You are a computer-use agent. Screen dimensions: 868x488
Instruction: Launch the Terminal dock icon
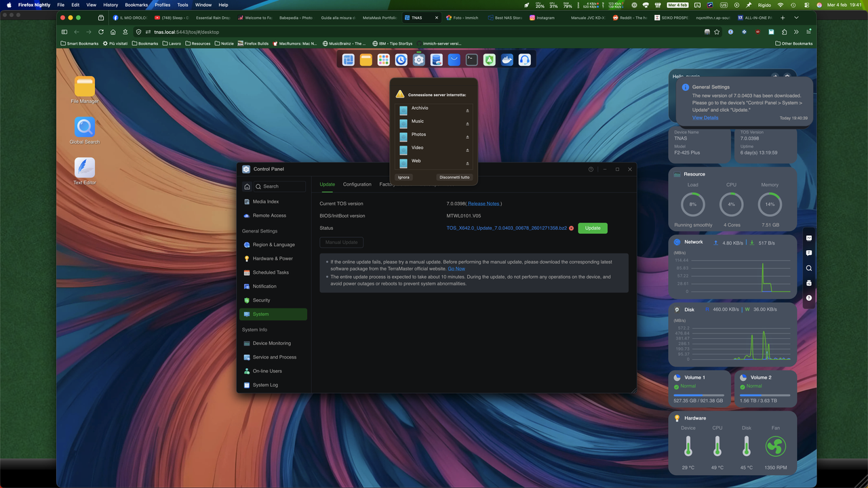coord(471,60)
